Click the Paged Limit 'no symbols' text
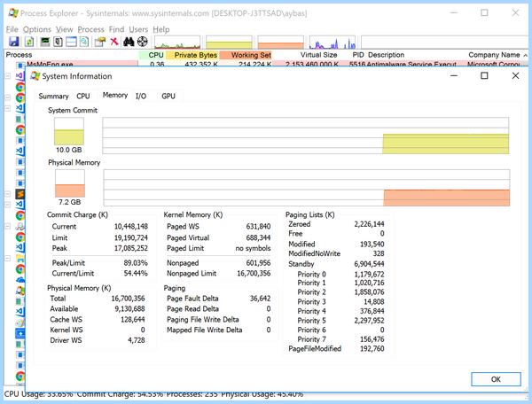Viewport: 532px width, 404px height. [x=253, y=248]
